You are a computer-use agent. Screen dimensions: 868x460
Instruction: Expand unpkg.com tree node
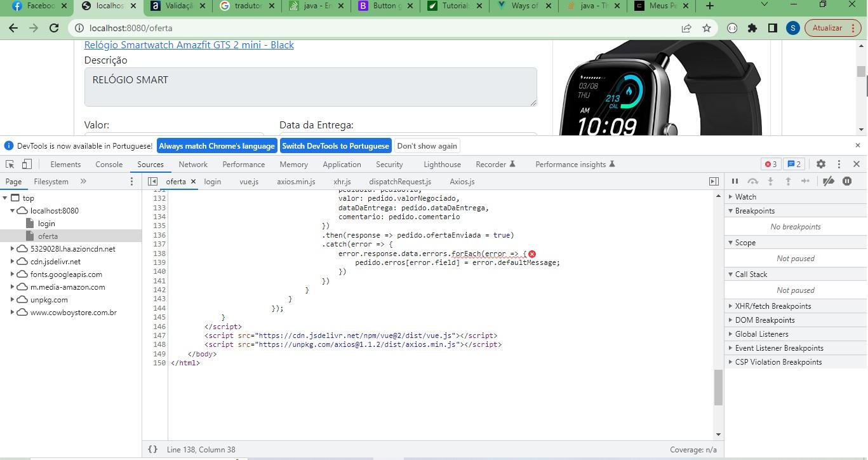(x=12, y=299)
